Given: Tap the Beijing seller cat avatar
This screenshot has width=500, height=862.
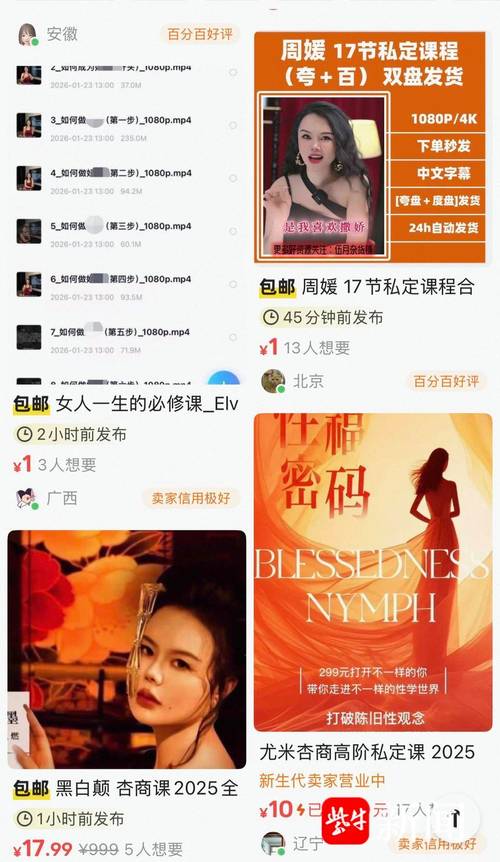Looking at the screenshot, I should (x=273, y=381).
